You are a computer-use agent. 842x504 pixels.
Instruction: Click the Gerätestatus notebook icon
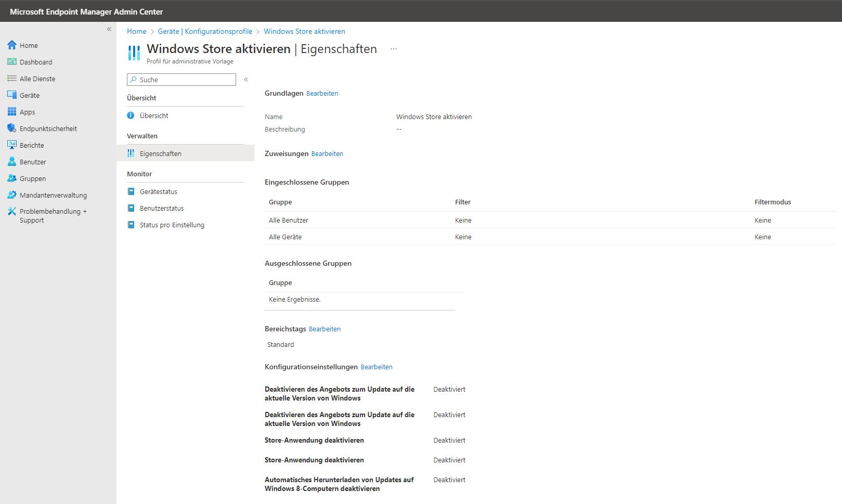tap(131, 191)
